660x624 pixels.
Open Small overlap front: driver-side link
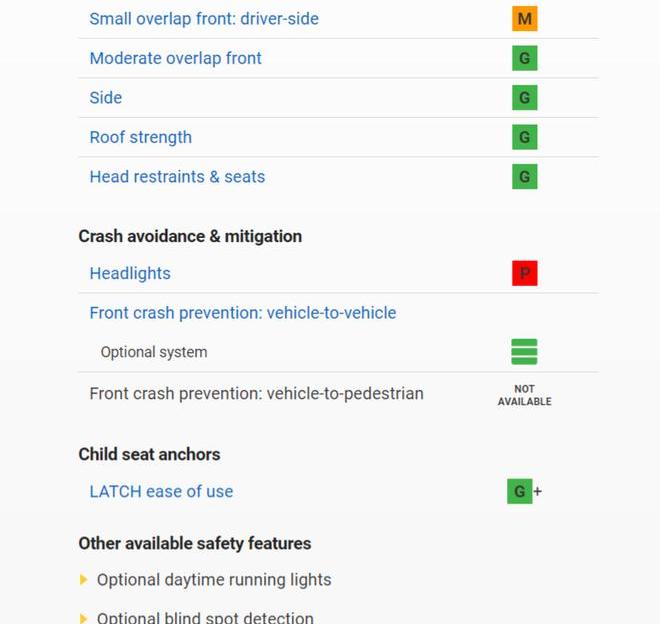[x=204, y=19]
